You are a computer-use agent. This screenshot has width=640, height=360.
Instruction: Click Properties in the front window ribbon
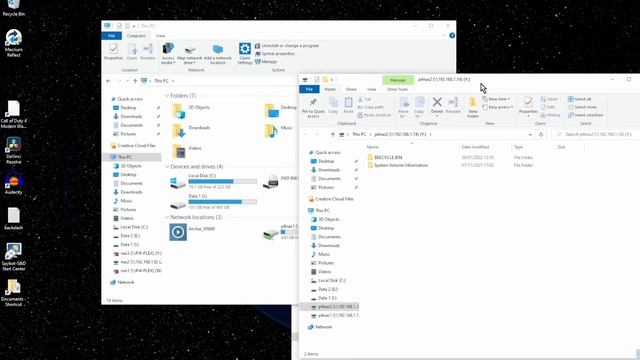[528, 107]
